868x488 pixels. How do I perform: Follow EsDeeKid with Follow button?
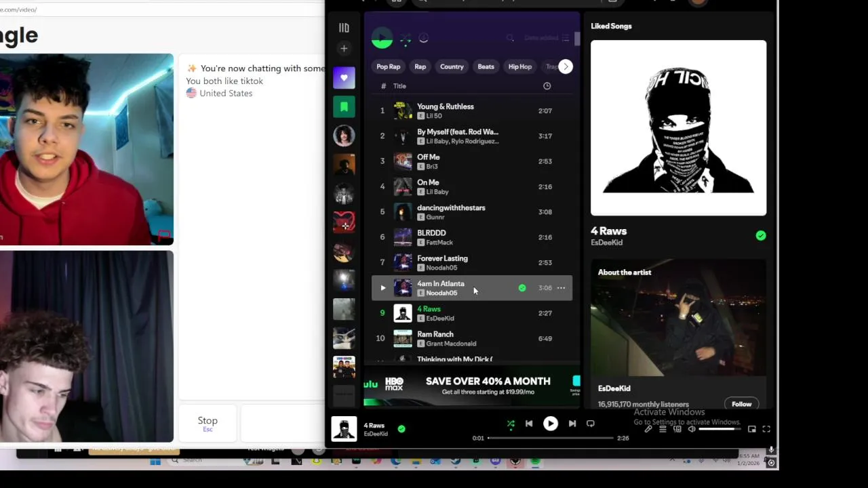741,404
